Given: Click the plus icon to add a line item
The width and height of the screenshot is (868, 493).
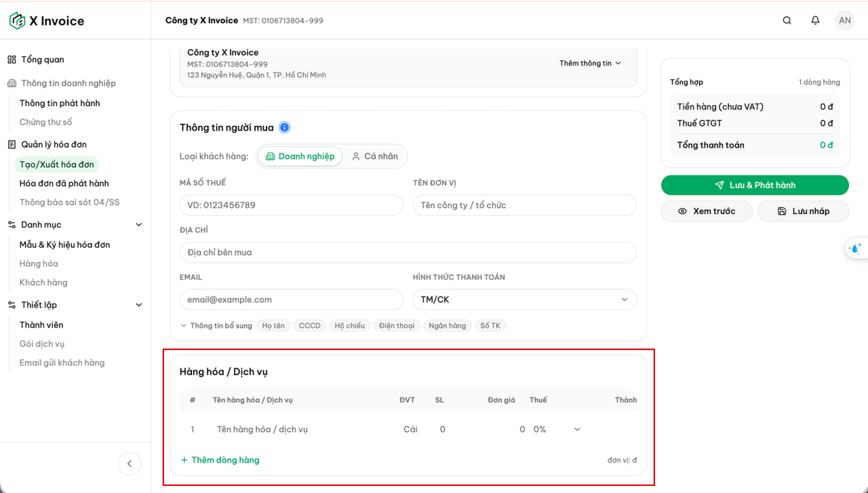Looking at the screenshot, I should (184, 460).
